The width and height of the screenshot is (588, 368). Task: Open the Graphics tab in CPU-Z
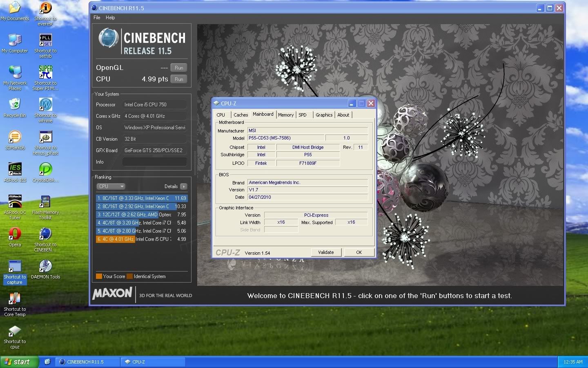coord(324,115)
